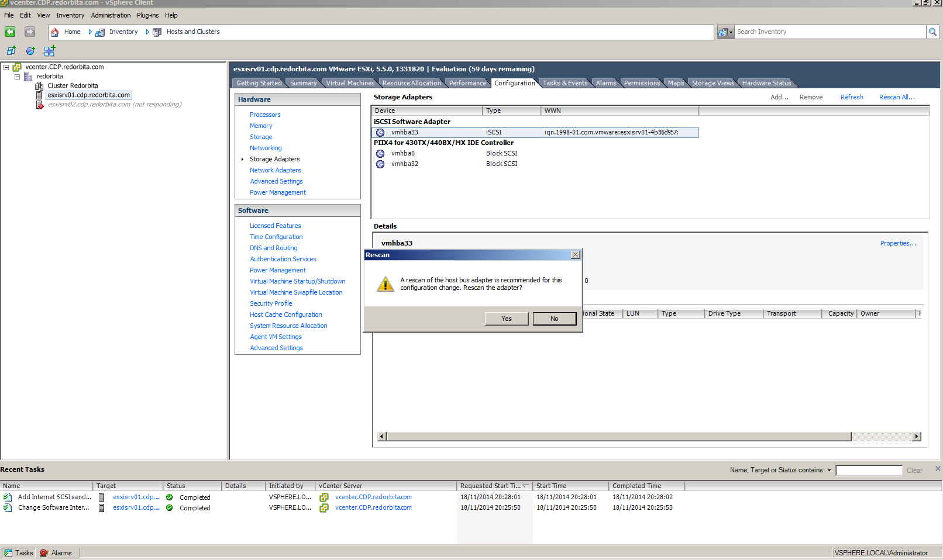Open the task filter criteria dropdown
This screenshot has height=560, width=943.
click(x=829, y=471)
